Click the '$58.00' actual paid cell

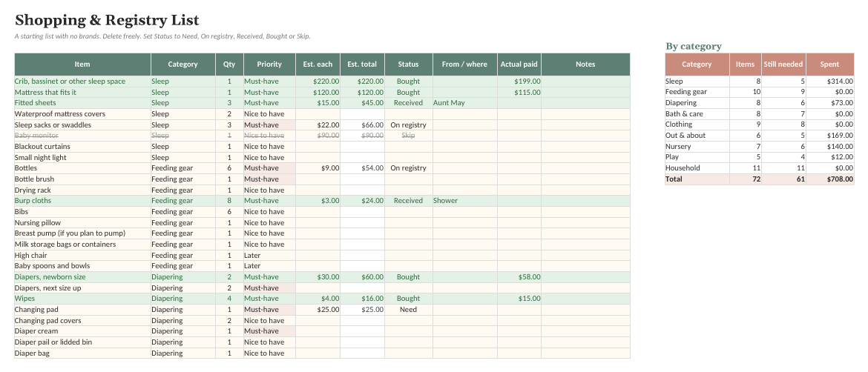pyautogui.click(x=519, y=277)
